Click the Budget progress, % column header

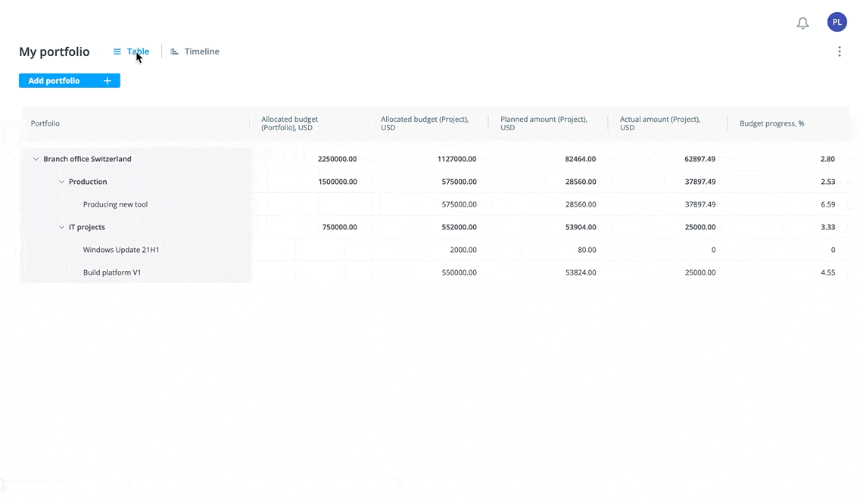[771, 123]
